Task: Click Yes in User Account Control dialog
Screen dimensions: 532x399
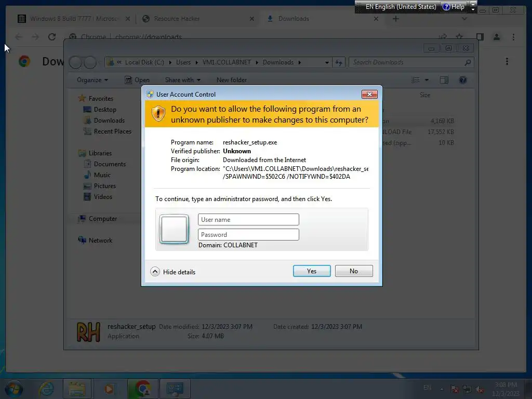Action: 312,271
